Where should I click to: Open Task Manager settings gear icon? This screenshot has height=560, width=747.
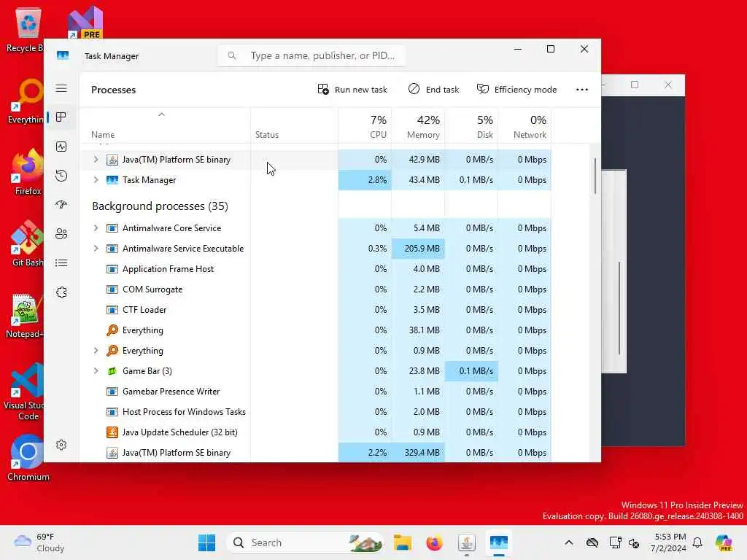pyautogui.click(x=61, y=445)
